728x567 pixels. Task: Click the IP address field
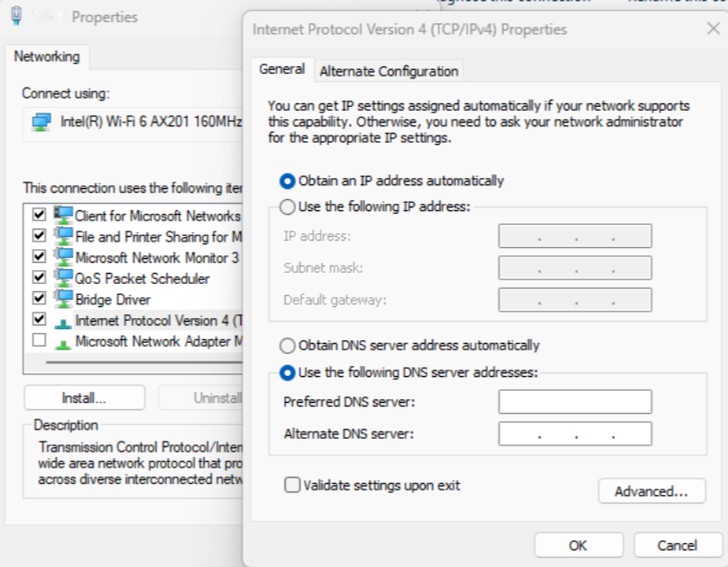(575, 236)
